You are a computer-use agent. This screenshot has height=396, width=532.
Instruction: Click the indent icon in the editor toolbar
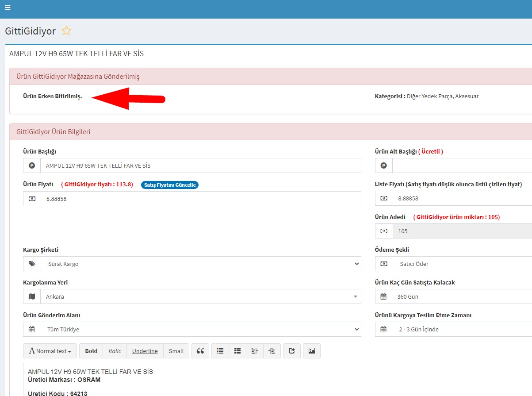[272, 351]
